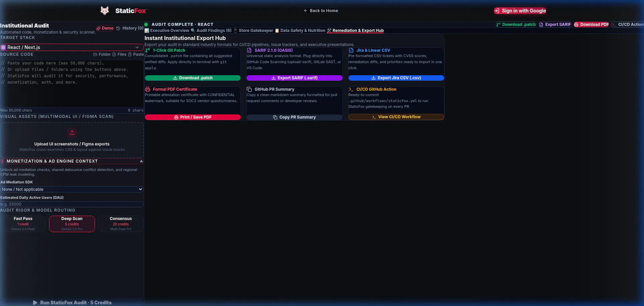Click the Institutional Audit title
Image resolution: width=644 pixels, height=306 pixels.
24,26
